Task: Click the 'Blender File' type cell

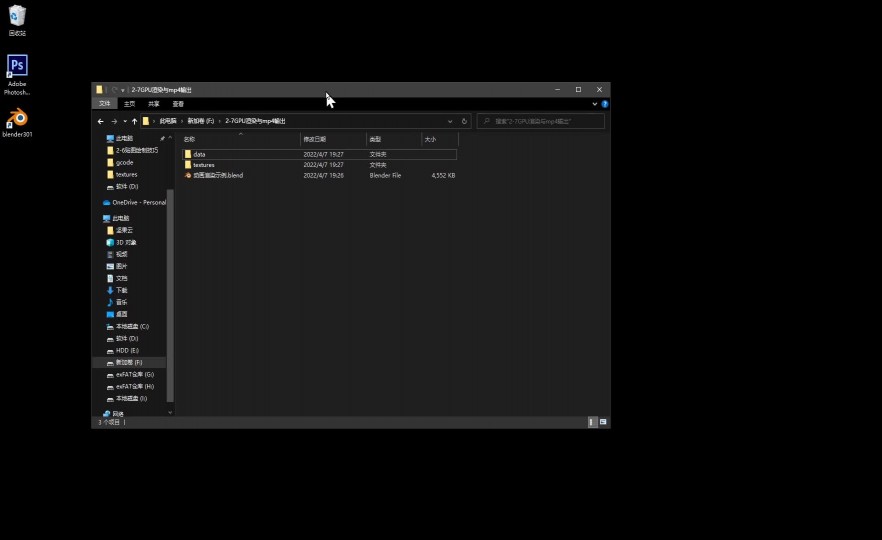Action: 385,176
